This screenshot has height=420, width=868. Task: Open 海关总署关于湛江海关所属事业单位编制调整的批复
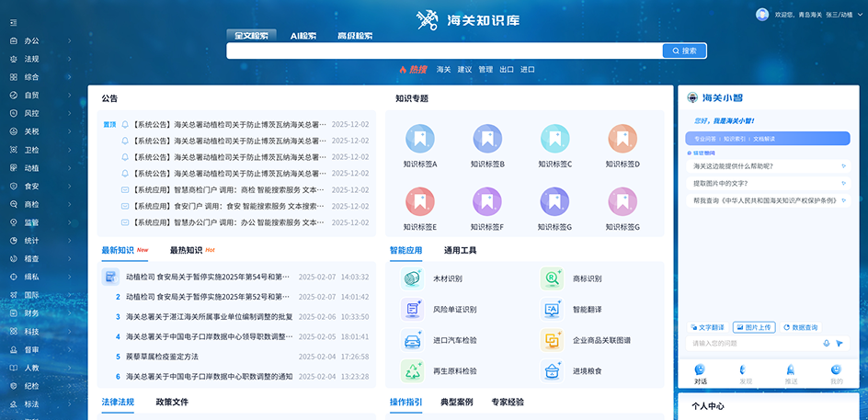[210, 317]
